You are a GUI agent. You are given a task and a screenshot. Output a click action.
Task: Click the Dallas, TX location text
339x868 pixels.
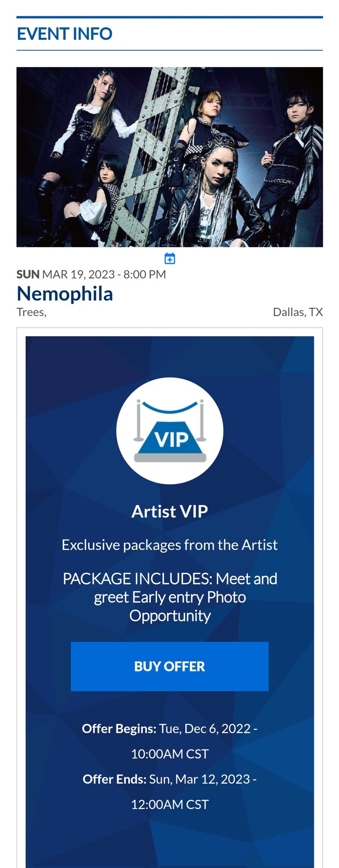coord(297,312)
